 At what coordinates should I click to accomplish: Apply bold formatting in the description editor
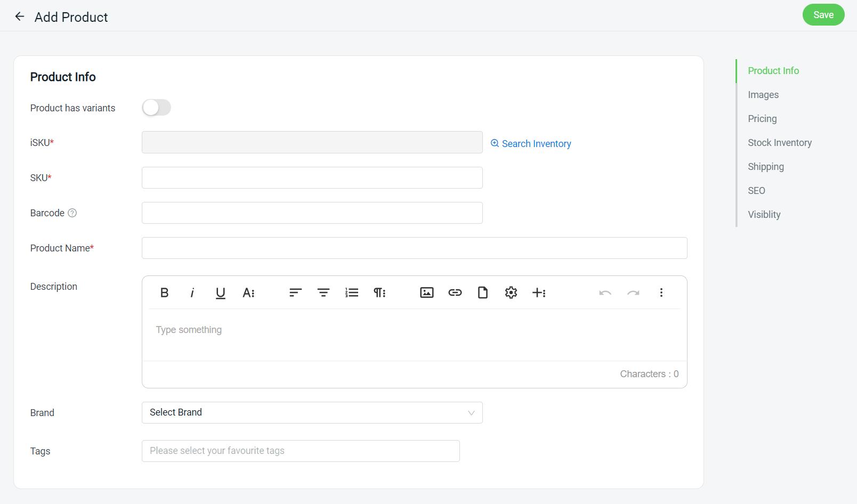164,292
